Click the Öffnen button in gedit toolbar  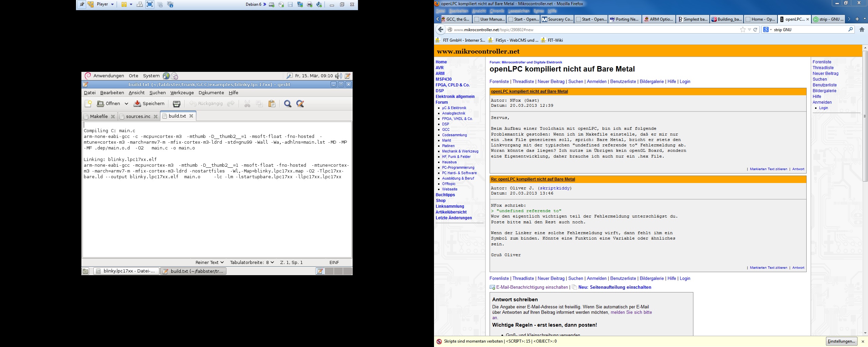pos(108,104)
